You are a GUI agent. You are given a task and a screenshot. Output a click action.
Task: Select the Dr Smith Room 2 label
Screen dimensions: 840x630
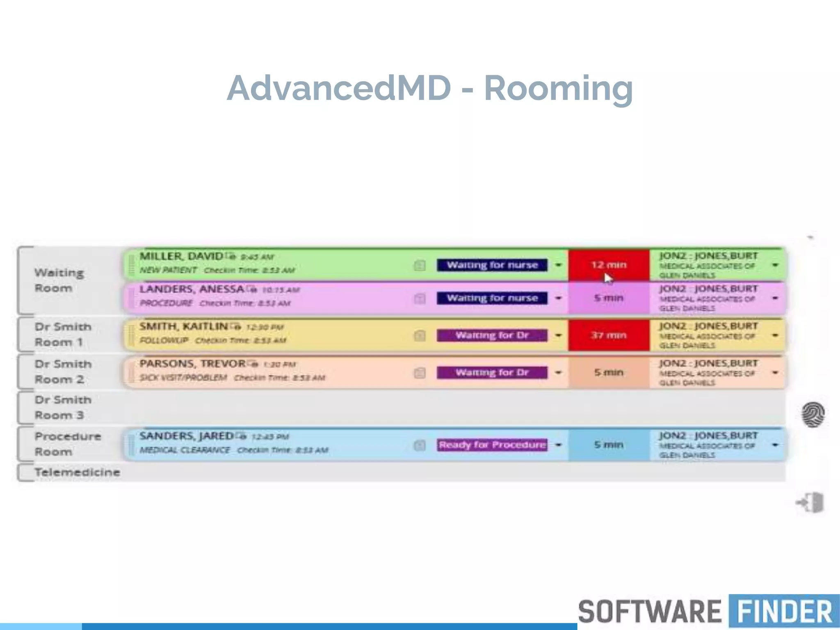(63, 372)
